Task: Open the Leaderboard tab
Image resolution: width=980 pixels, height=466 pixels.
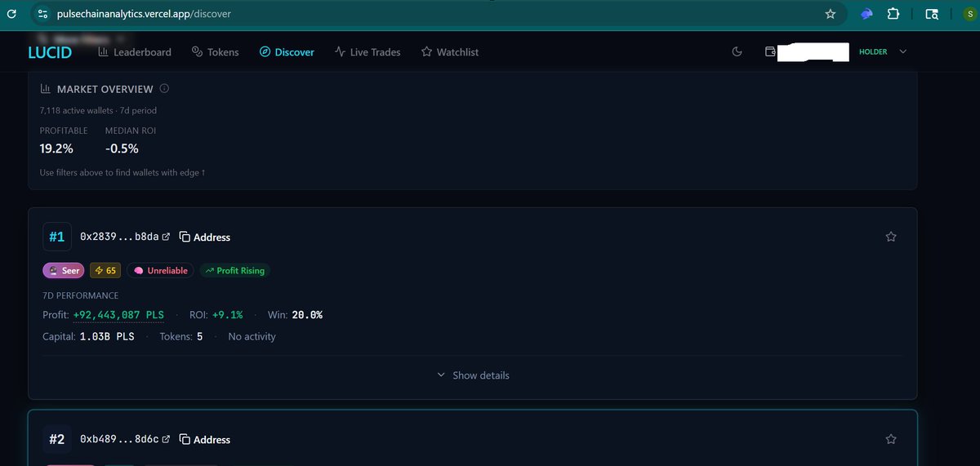Action: point(135,52)
